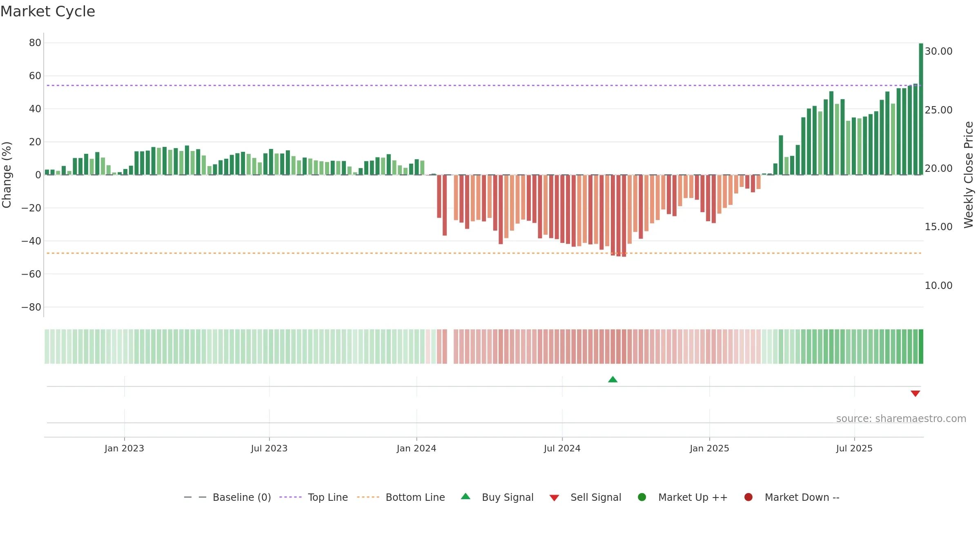Click the −80 tick on the change axis
The height and width of the screenshot is (551, 980).
31,307
